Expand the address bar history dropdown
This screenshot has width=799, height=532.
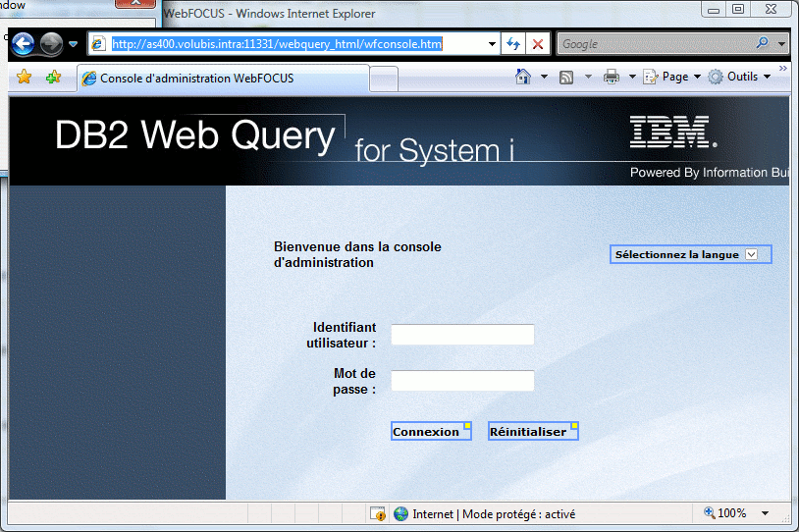492,44
